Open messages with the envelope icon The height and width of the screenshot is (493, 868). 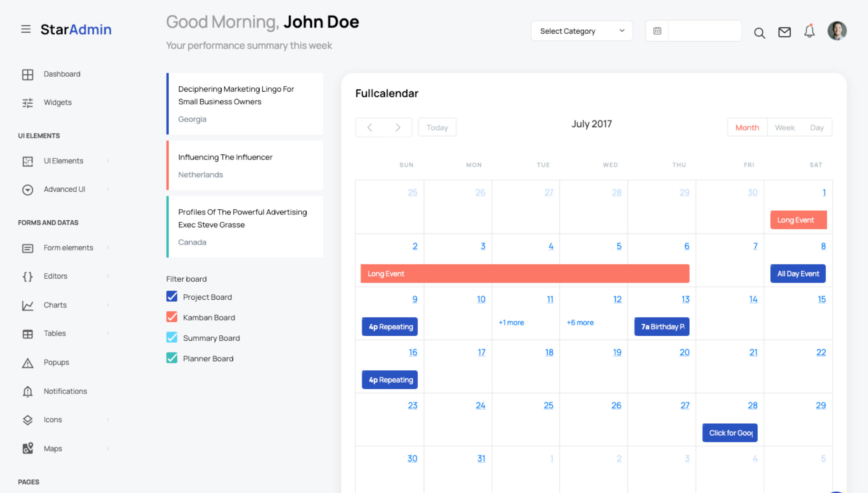coord(784,32)
